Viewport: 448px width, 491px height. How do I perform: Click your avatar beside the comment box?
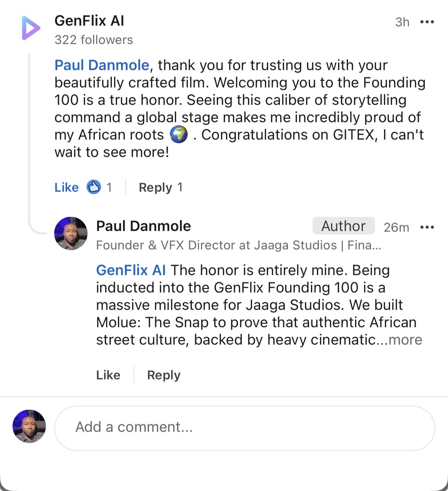29,426
